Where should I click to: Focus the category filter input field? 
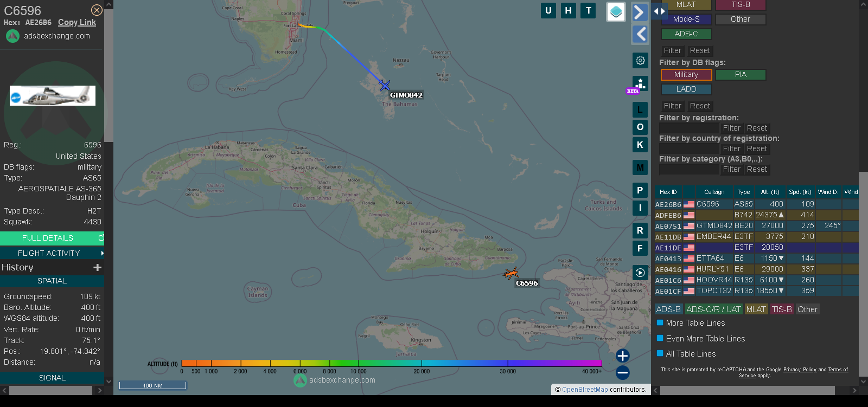(688, 169)
